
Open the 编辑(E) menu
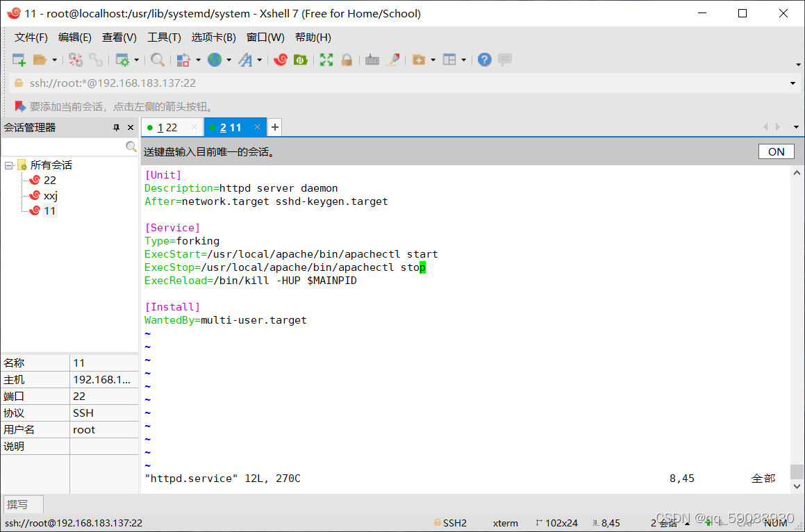point(75,38)
